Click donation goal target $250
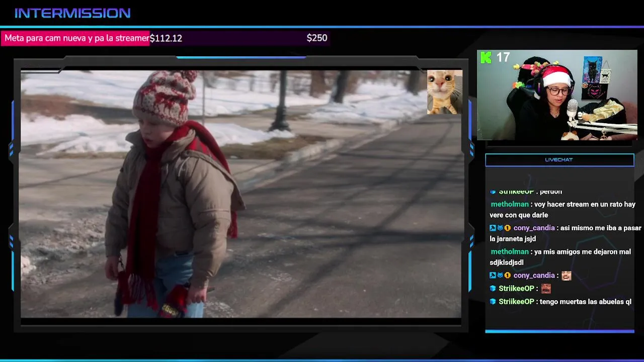 point(317,38)
